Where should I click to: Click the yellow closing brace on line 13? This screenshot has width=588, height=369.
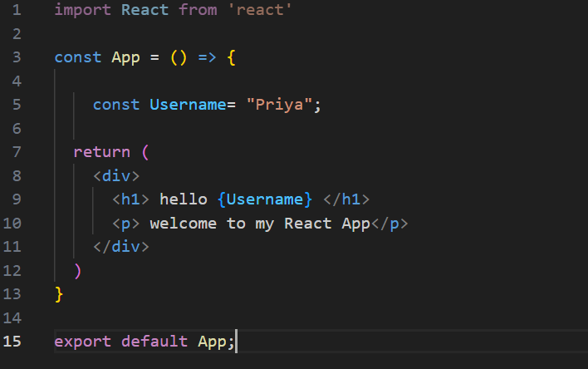(x=58, y=294)
